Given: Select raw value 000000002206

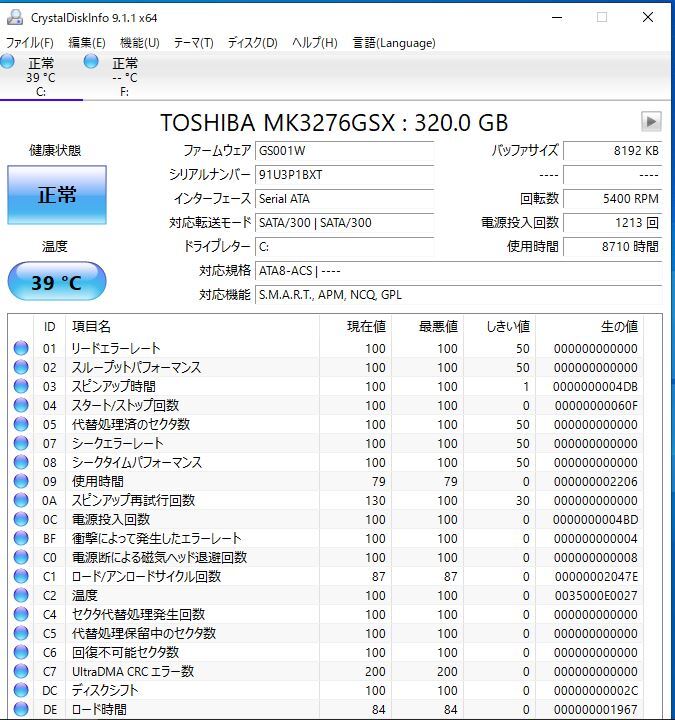Looking at the screenshot, I should click(x=596, y=482).
